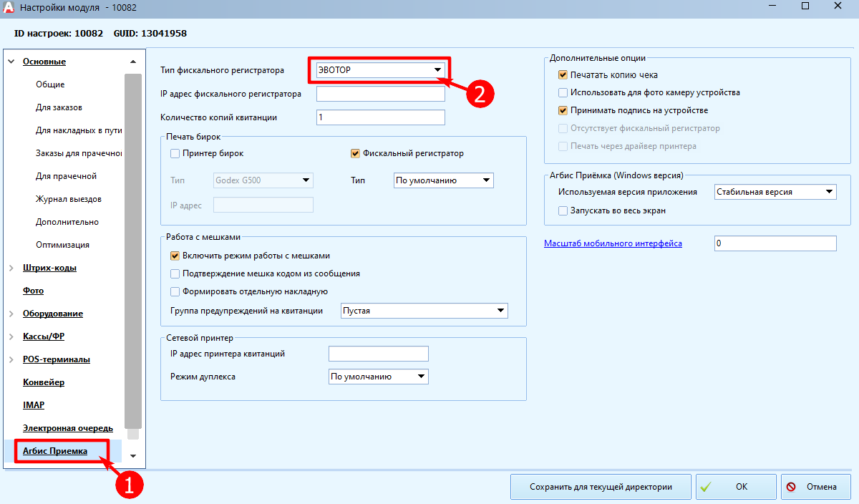Enable Формировать отдельную накладную checkbox
Image resolution: width=859 pixels, height=504 pixels.
click(x=175, y=291)
